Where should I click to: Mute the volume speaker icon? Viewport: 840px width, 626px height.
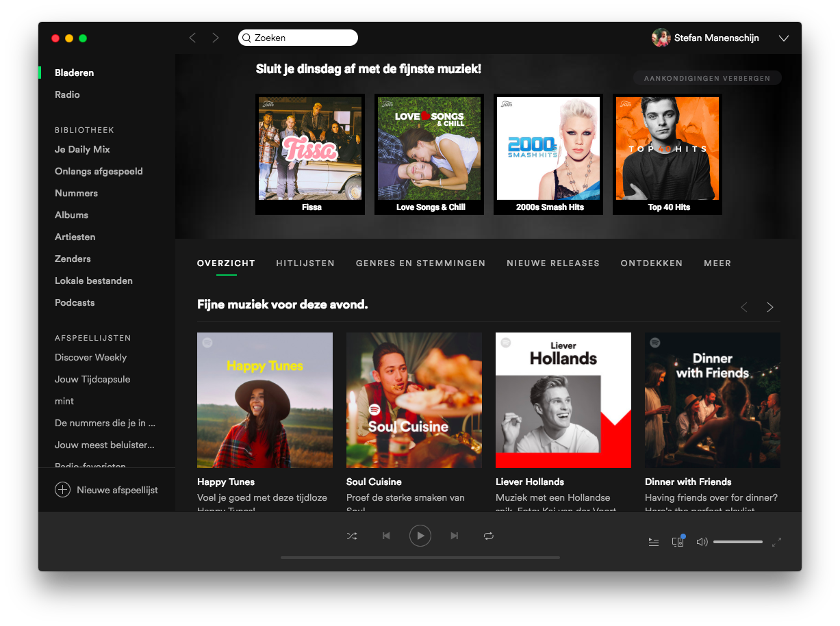(x=702, y=542)
